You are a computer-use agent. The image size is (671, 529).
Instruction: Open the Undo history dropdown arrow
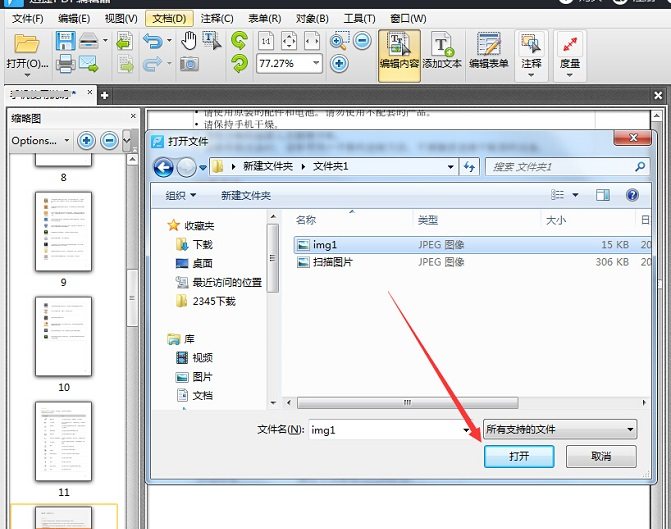coord(169,41)
